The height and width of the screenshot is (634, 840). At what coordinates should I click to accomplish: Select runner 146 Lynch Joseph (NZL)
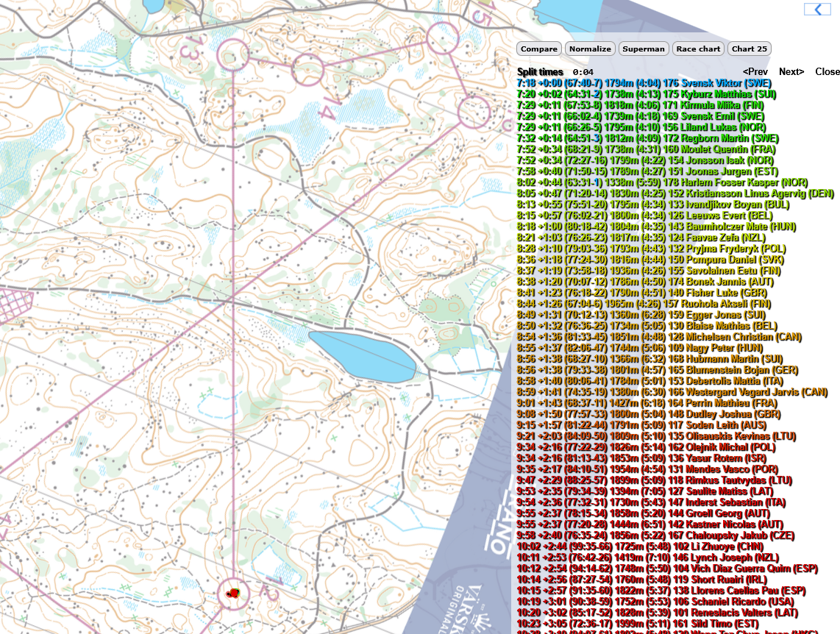click(648, 558)
